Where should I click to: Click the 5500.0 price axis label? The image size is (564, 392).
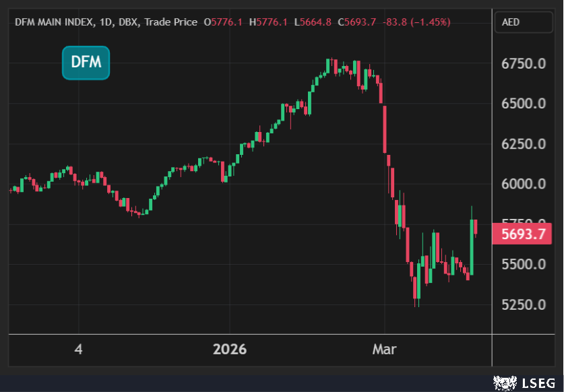523,264
